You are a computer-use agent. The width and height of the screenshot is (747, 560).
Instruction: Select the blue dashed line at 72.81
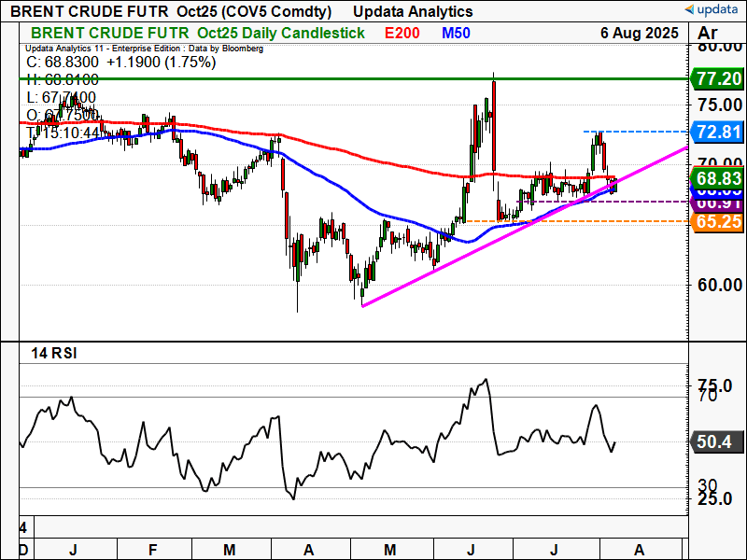636,132
